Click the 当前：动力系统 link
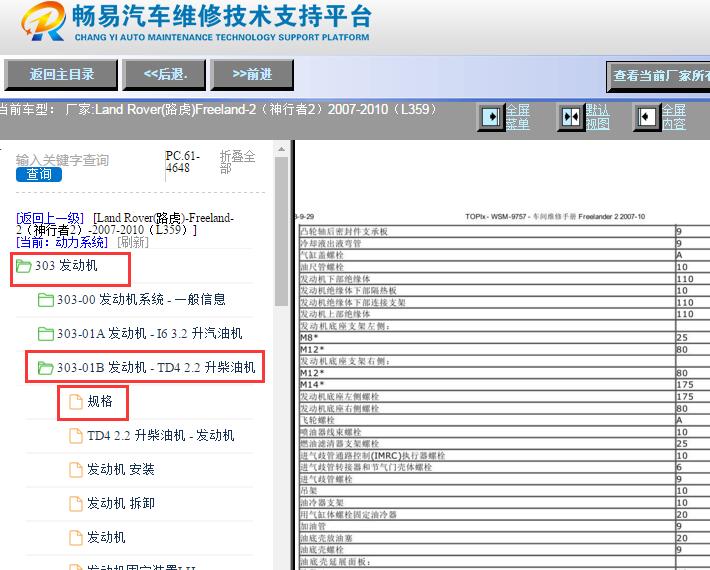Viewport: 710px width, 570px height. point(62,242)
